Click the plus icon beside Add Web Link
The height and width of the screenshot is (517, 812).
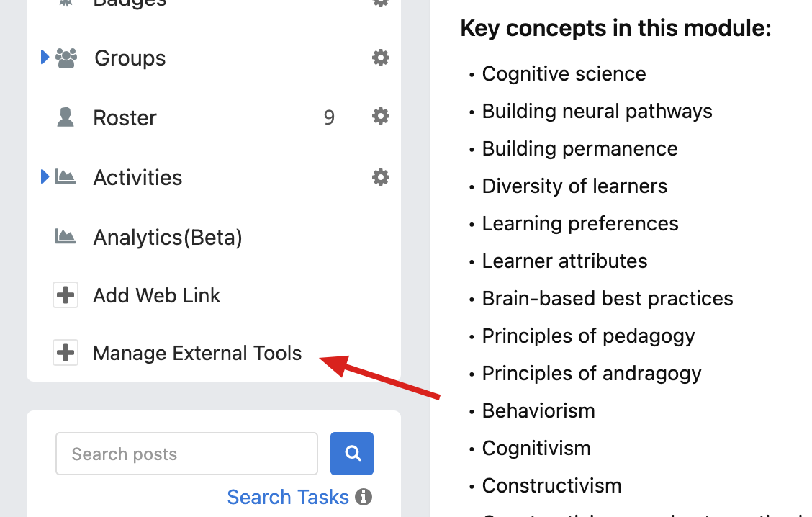tap(66, 295)
